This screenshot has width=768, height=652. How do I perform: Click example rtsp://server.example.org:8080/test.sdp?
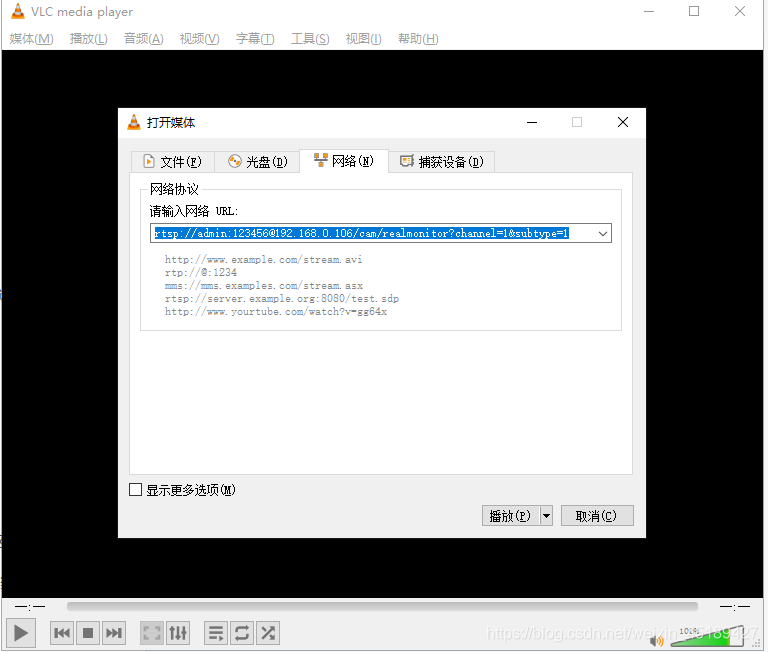[x=282, y=298]
